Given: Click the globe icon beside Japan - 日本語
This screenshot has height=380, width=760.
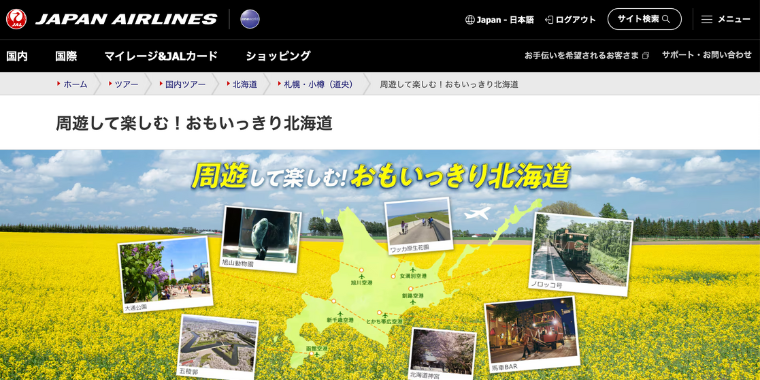Looking at the screenshot, I should 470,20.
